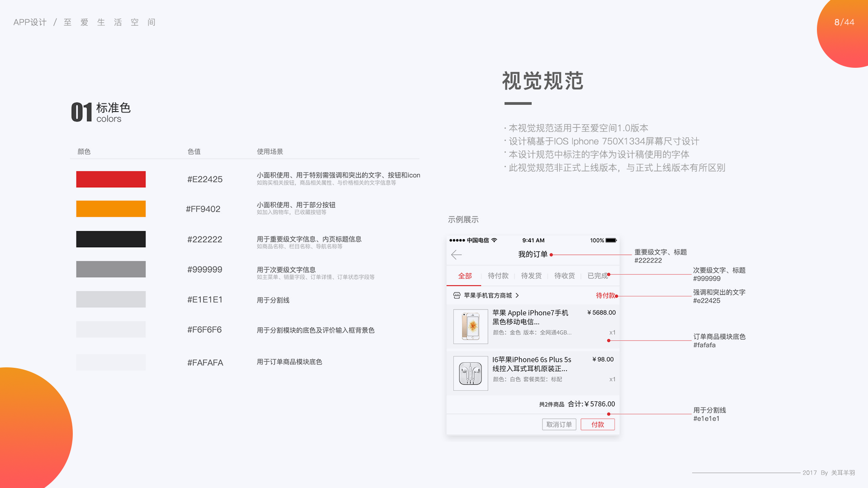Click the orange #FF9402 color swatch

(111, 209)
